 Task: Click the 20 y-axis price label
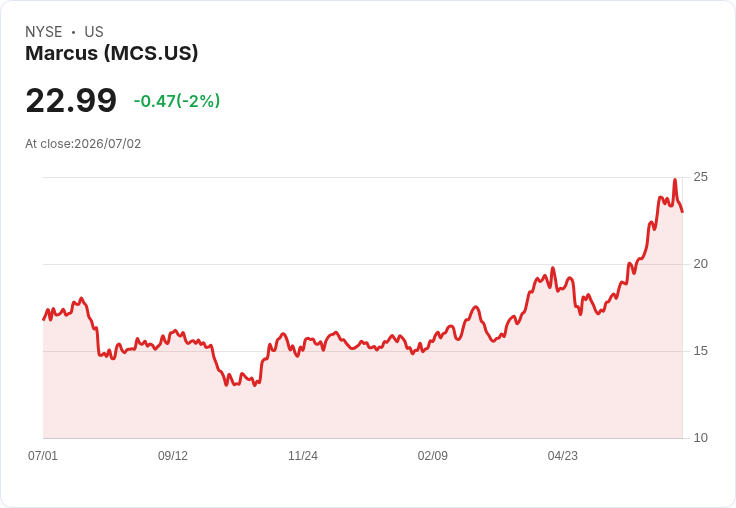700,264
